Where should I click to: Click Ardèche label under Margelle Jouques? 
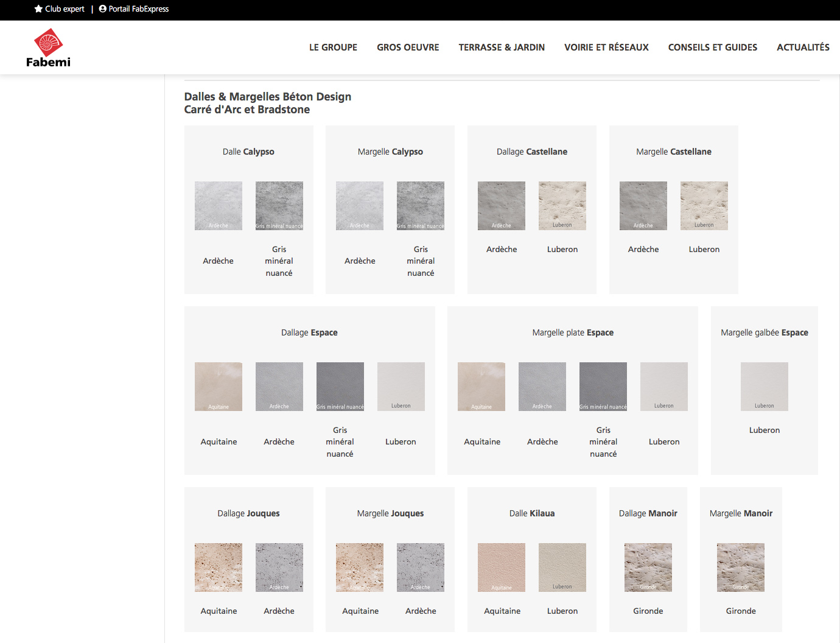point(421,611)
